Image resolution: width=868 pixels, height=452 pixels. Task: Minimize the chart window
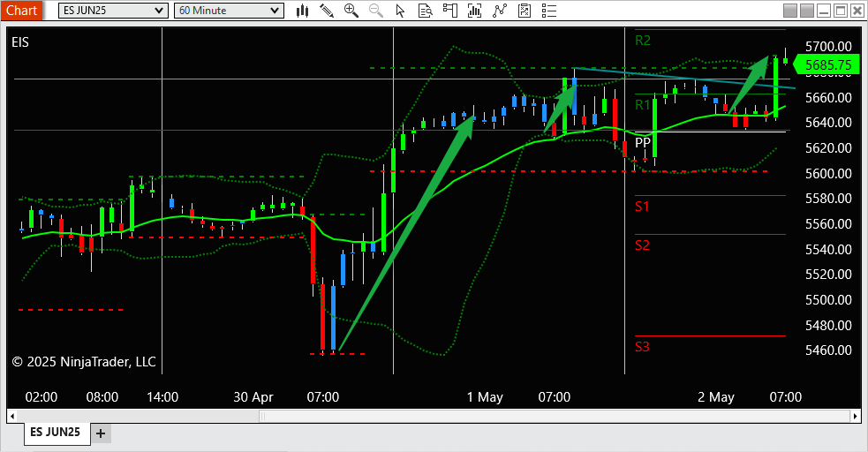[x=824, y=11]
